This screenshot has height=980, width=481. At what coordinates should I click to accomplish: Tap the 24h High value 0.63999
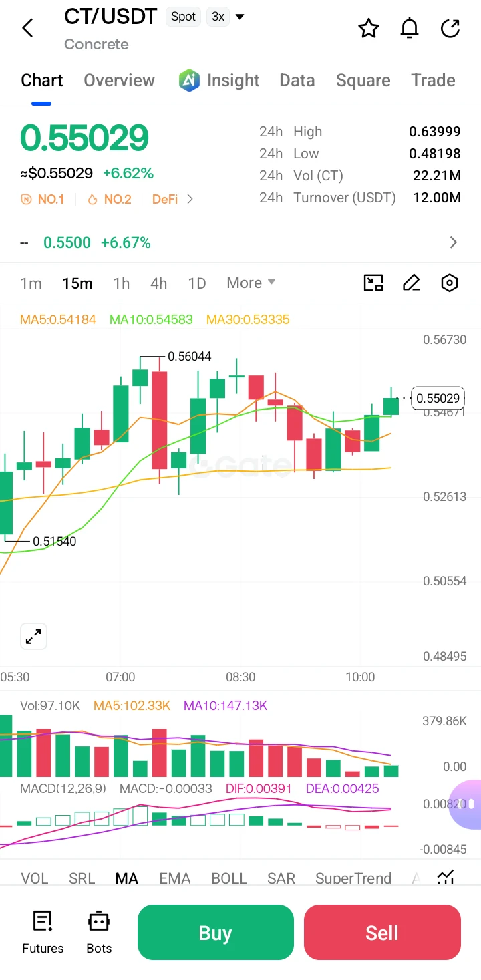tap(435, 132)
